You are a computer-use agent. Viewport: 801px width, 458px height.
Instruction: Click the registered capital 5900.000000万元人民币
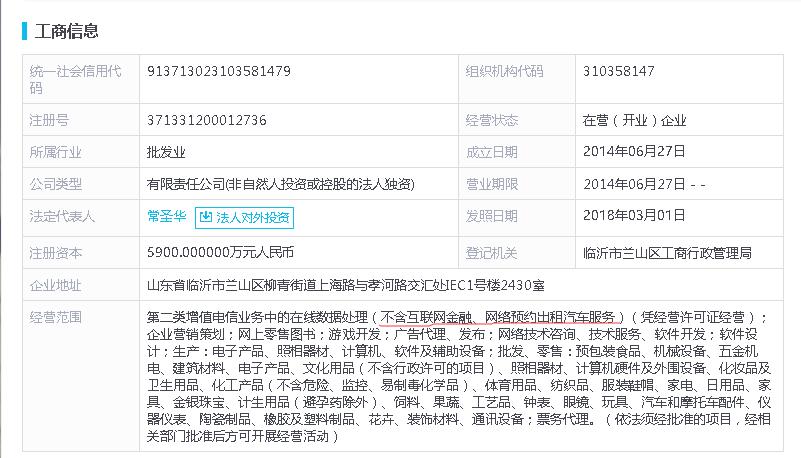pyautogui.click(x=222, y=252)
